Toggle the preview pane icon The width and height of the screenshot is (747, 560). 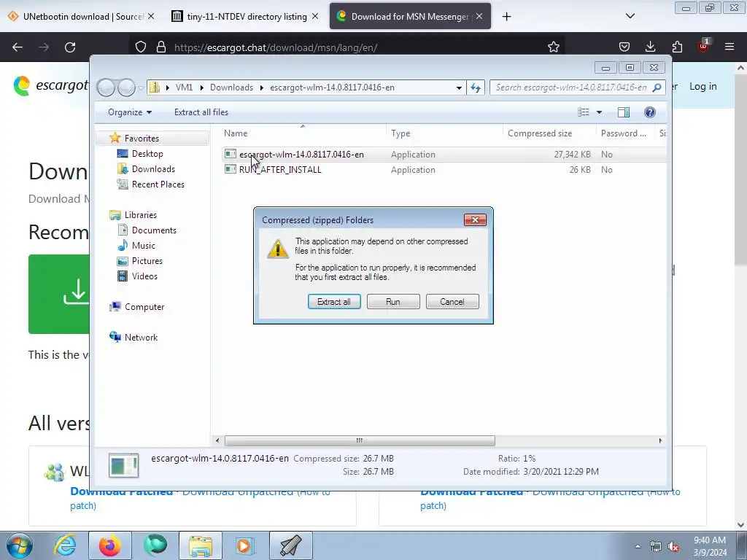(624, 112)
